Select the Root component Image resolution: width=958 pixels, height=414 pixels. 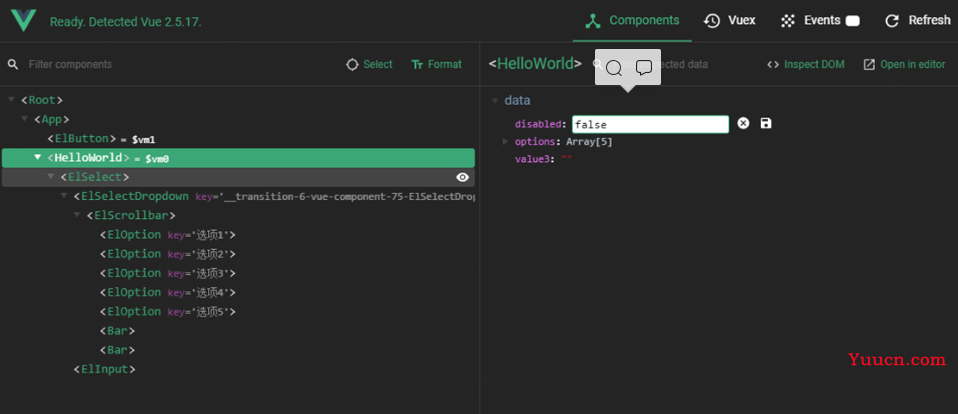point(42,100)
